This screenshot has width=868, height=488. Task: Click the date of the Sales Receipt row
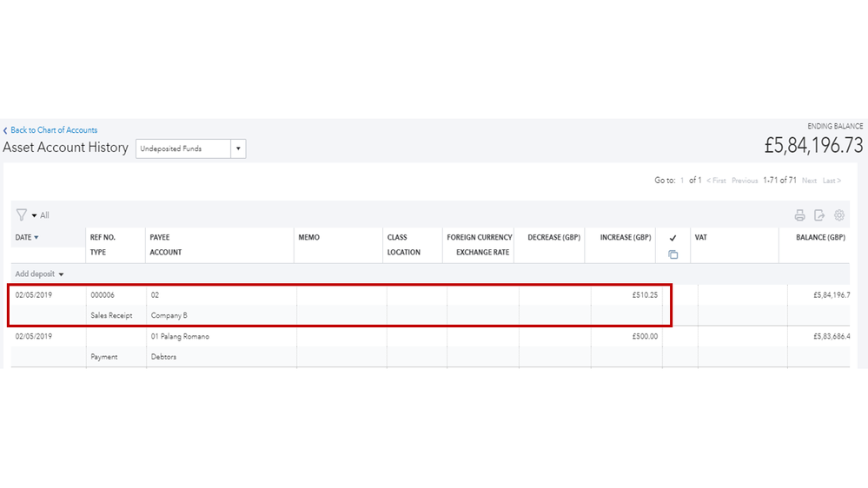(x=34, y=295)
